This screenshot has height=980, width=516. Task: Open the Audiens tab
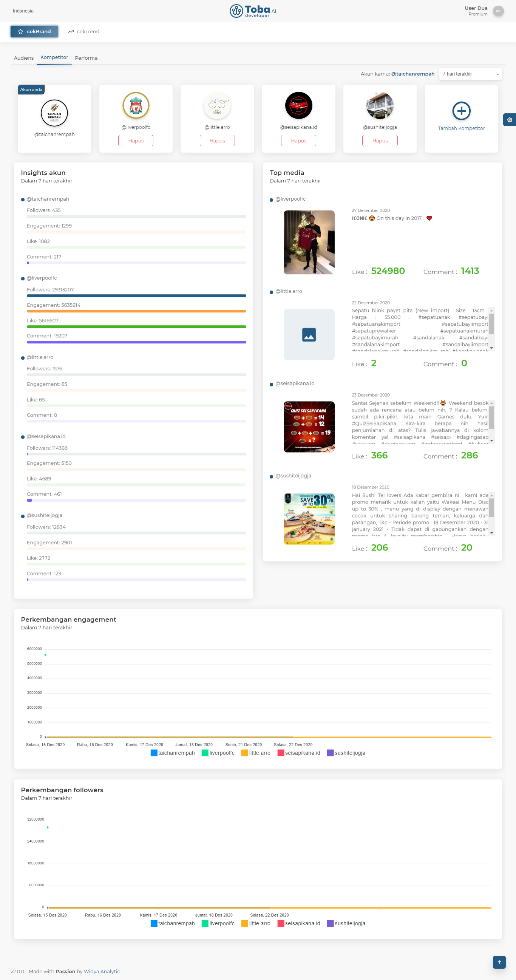23,58
